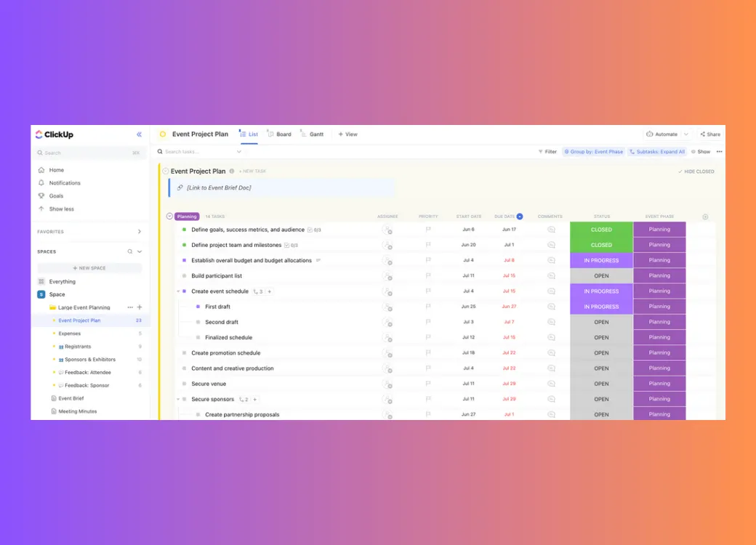Toggle Group by: Event Phase
The width and height of the screenshot is (756, 545).
point(593,152)
